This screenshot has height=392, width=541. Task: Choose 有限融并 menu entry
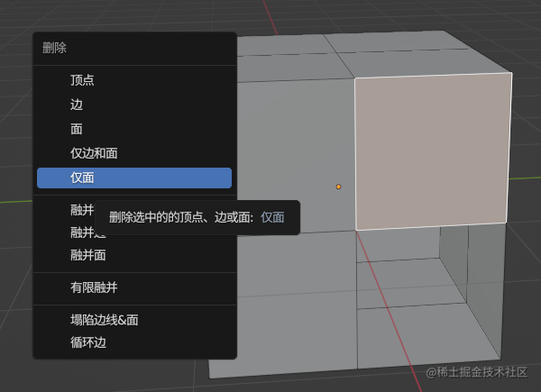pyautogui.click(x=134, y=287)
